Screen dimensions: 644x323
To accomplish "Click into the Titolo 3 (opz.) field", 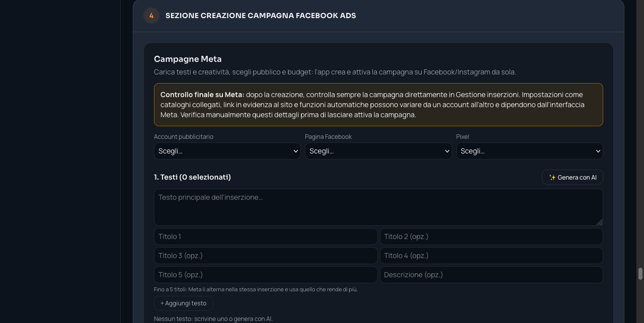I will (266, 256).
